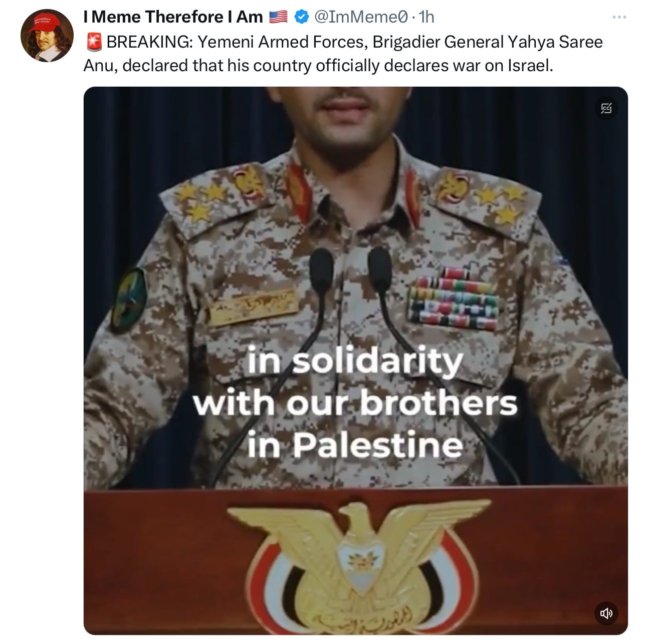The height and width of the screenshot is (644, 647).
Task: Click the US flag emoji beside name
Action: 278,17
